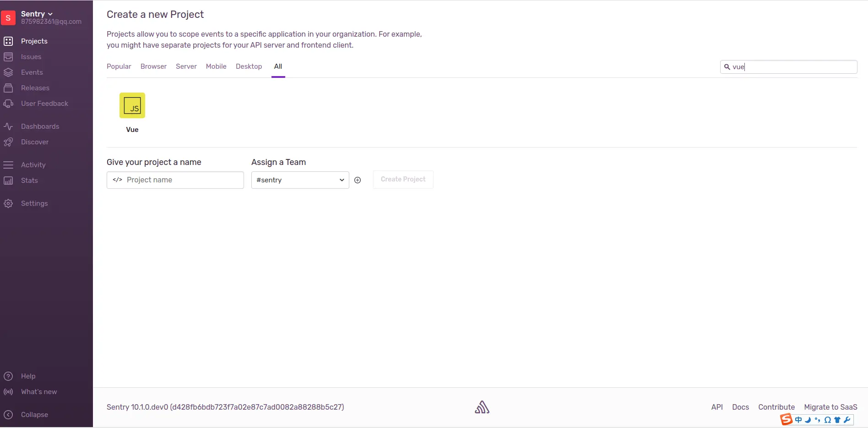Select the Releases box icon
The width and height of the screenshot is (868, 428).
point(8,88)
